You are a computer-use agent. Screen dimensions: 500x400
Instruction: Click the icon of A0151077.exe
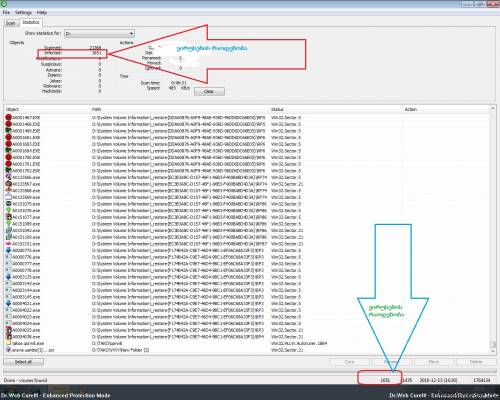(8, 217)
